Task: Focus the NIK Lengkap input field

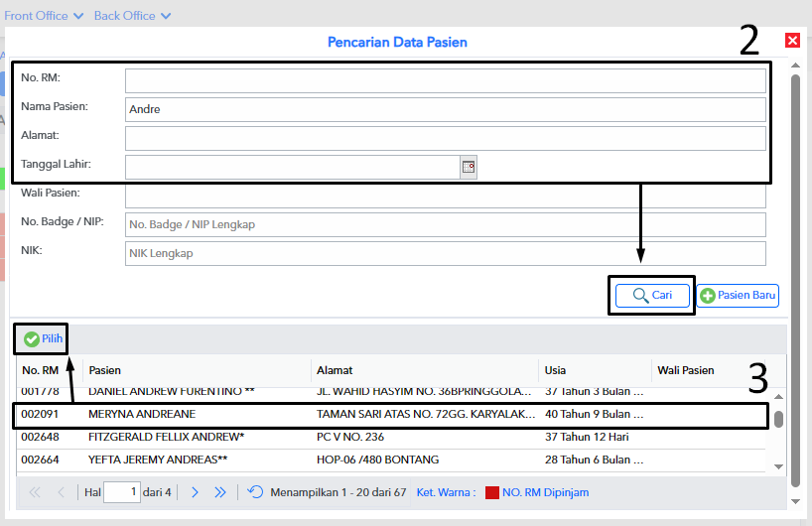Action: pos(446,254)
